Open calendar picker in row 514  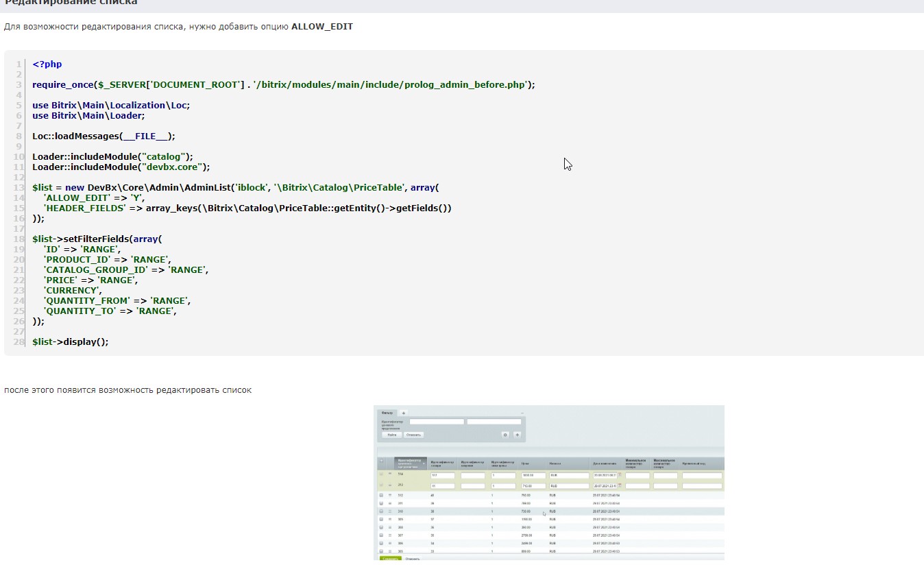coord(620,475)
